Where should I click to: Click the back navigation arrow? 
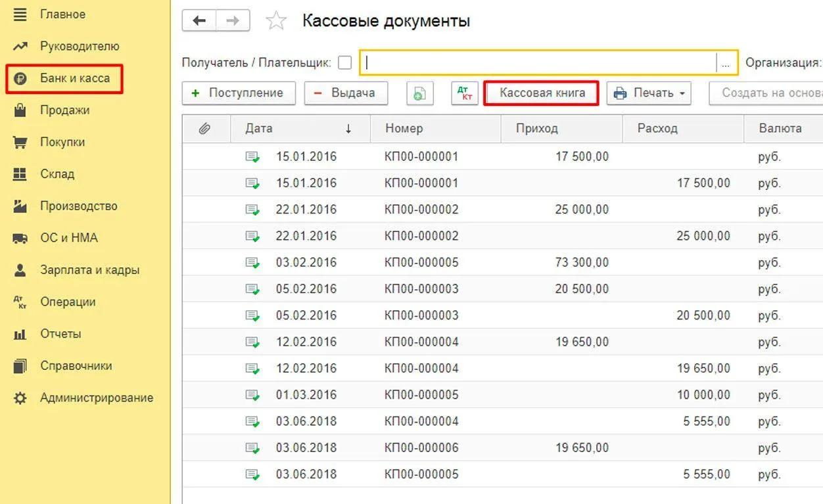point(199,21)
